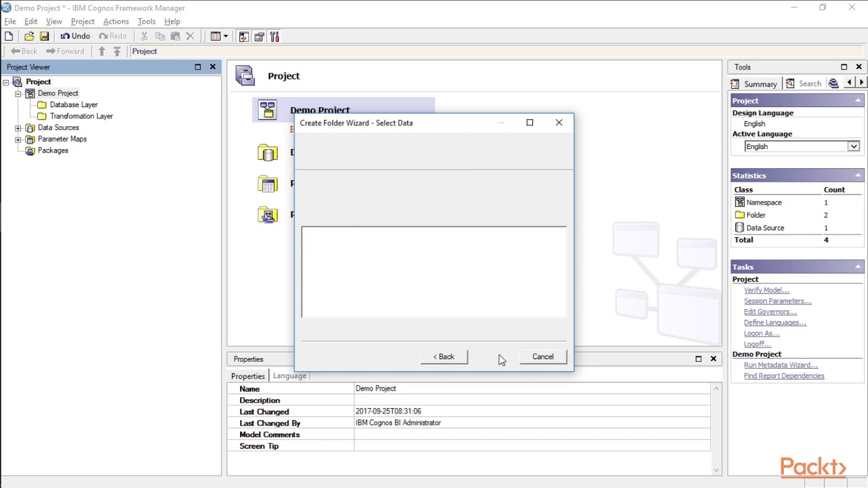Image resolution: width=868 pixels, height=488 pixels.
Task: Expand the Parameter Maps tree node
Action: pos(18,140)
